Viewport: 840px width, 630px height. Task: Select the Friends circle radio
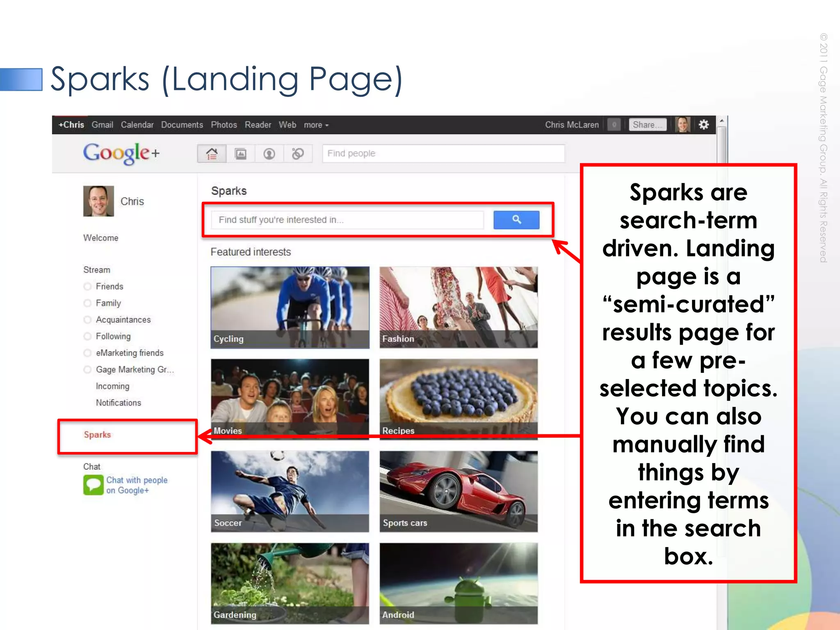point(87,286)
